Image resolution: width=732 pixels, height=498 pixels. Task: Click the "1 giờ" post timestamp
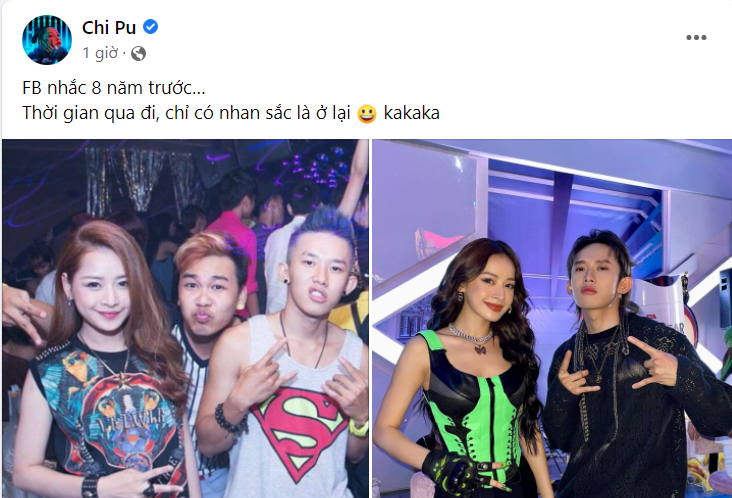tap(100, 53)
